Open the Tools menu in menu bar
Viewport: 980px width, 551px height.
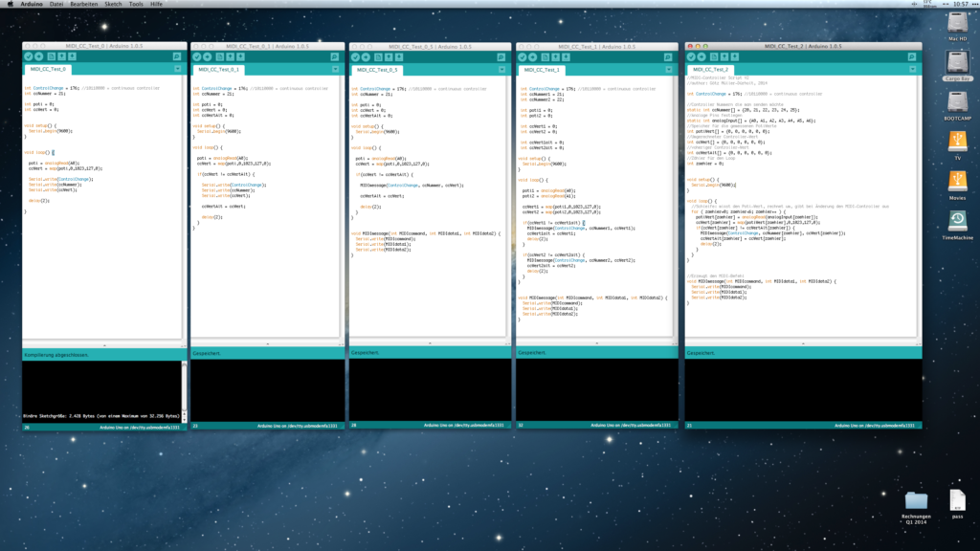pyautogui.click(x=136, y=4)
